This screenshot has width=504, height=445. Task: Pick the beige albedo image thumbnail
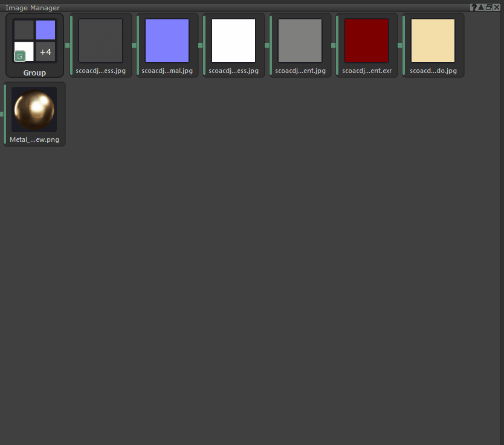click(433, 40)
